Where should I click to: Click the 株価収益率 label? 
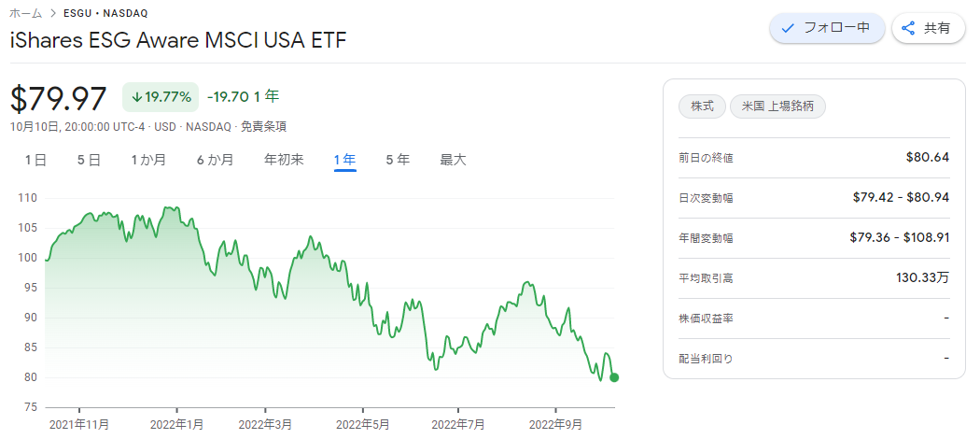coord(706,319)
